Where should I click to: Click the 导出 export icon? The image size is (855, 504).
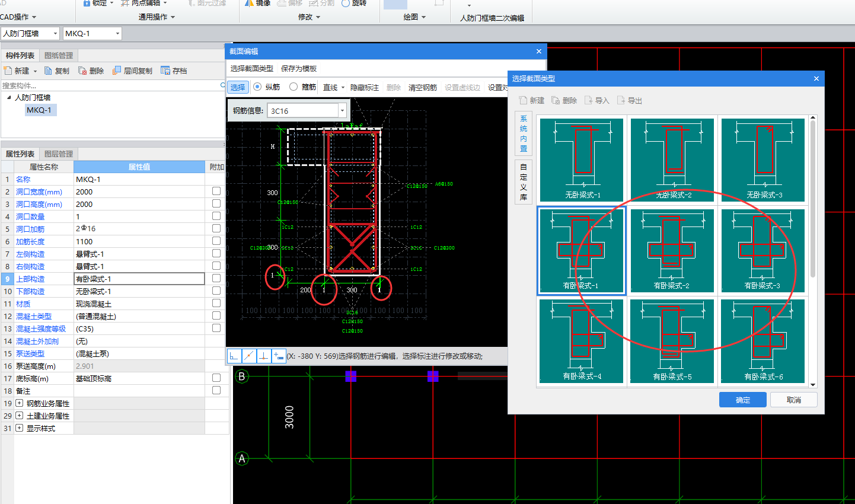click(x=621, y=100)
